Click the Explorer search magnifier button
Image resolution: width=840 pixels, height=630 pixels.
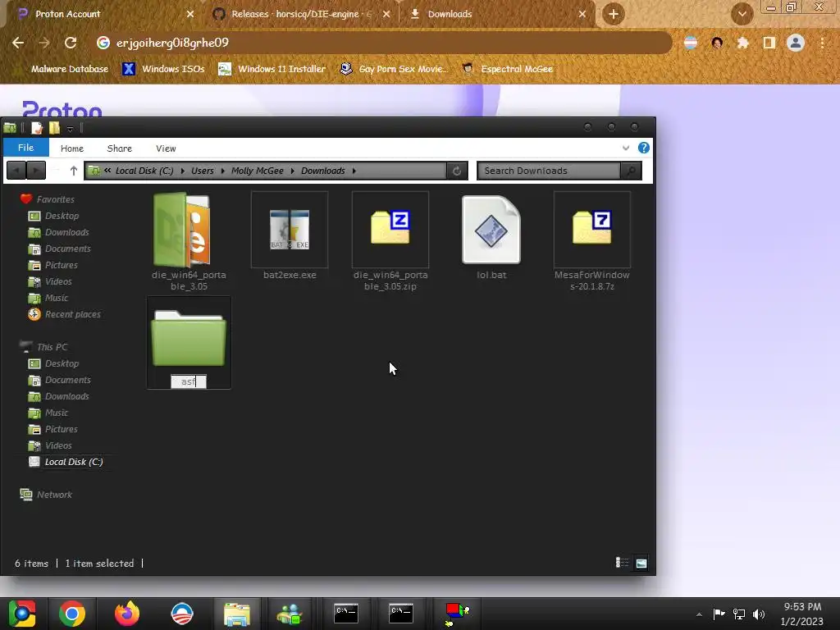pos(631,171)
